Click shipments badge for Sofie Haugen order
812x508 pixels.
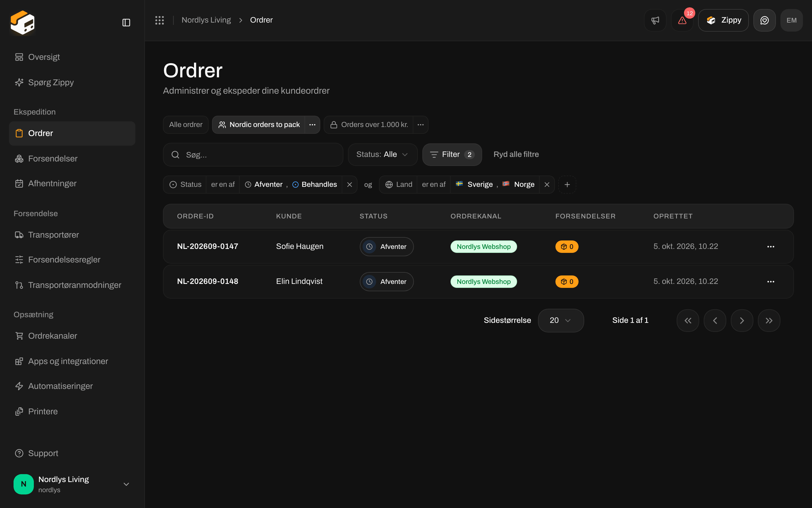coord(567,247)
